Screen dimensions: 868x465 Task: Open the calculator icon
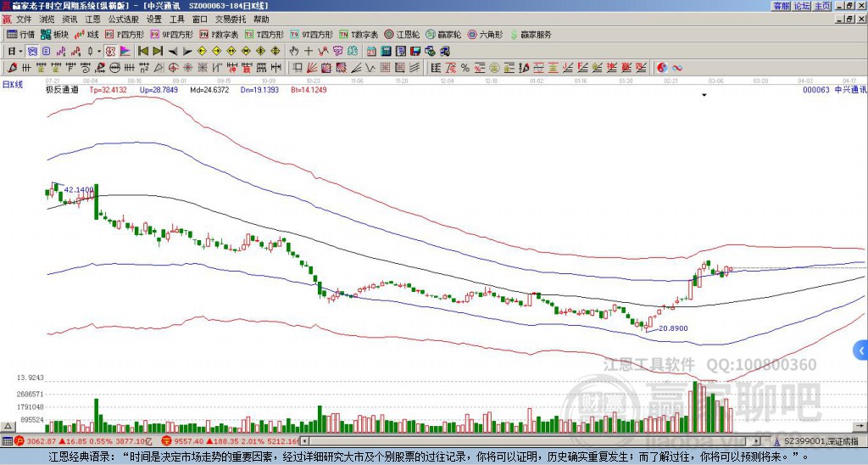pyautogui.click(x=386, y=51)
